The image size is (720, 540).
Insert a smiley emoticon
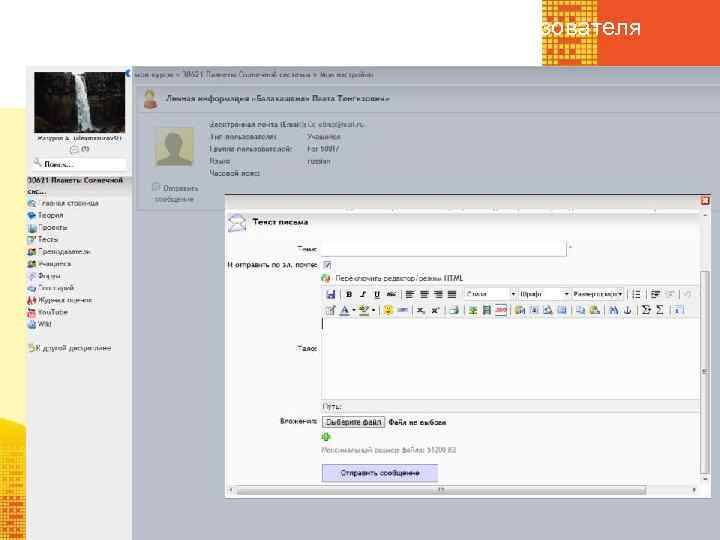point(388,310)
